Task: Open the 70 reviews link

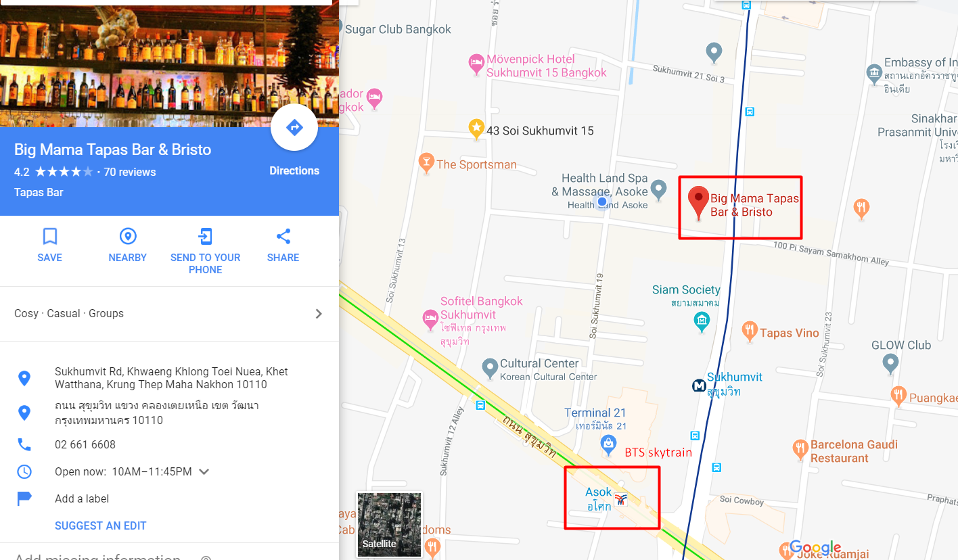Action: point(130,172)
